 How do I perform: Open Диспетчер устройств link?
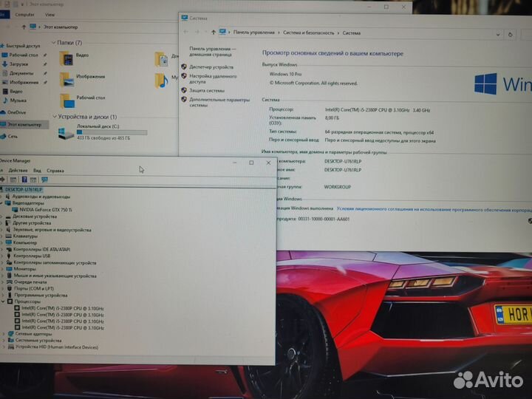[211, 67]
